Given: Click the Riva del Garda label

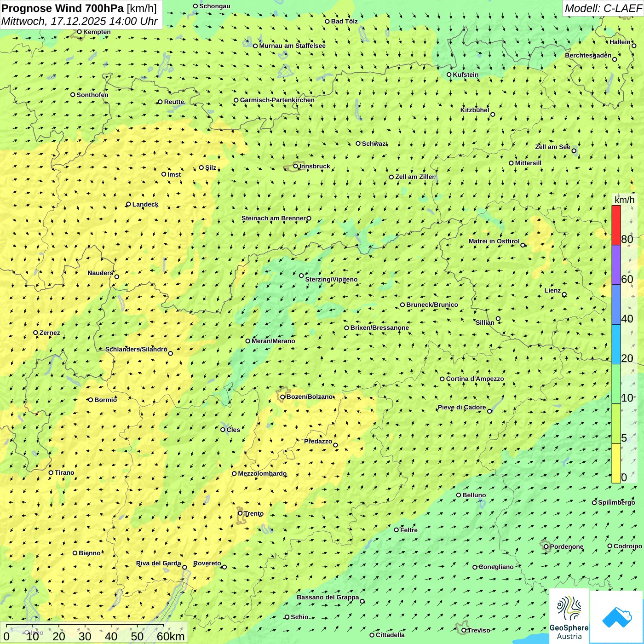Looking at the screenshot, I should pyautogui.click(x=158, y=563).
